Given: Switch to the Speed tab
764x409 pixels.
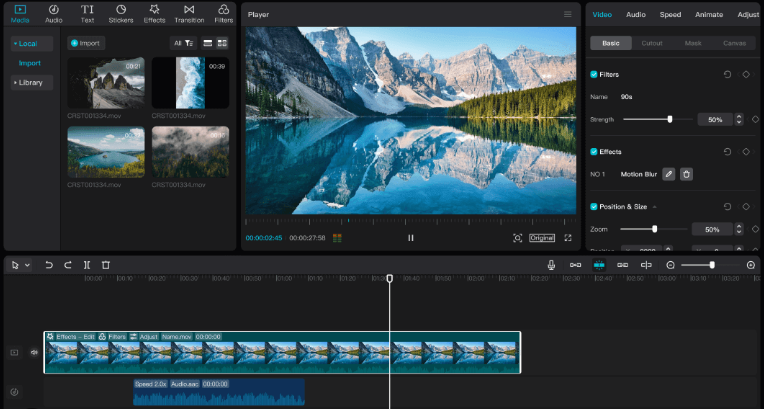Looking at the screenshot, I should [670, 15].
